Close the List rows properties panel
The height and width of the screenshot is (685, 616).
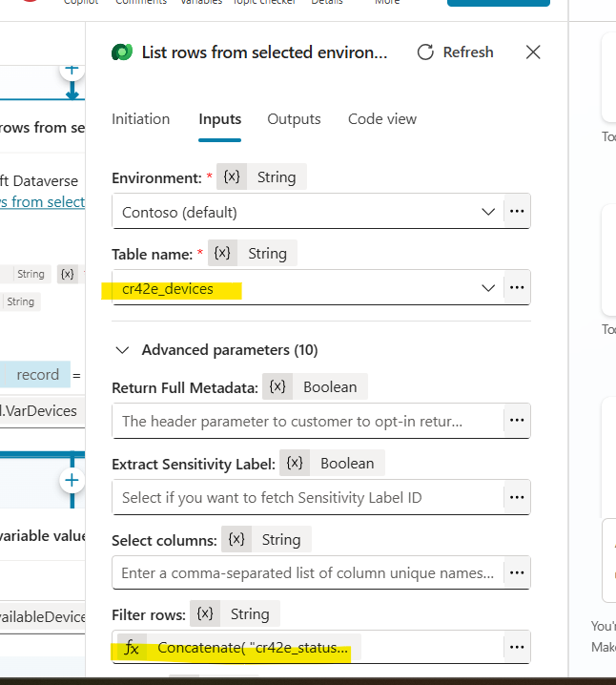[533, 52]
